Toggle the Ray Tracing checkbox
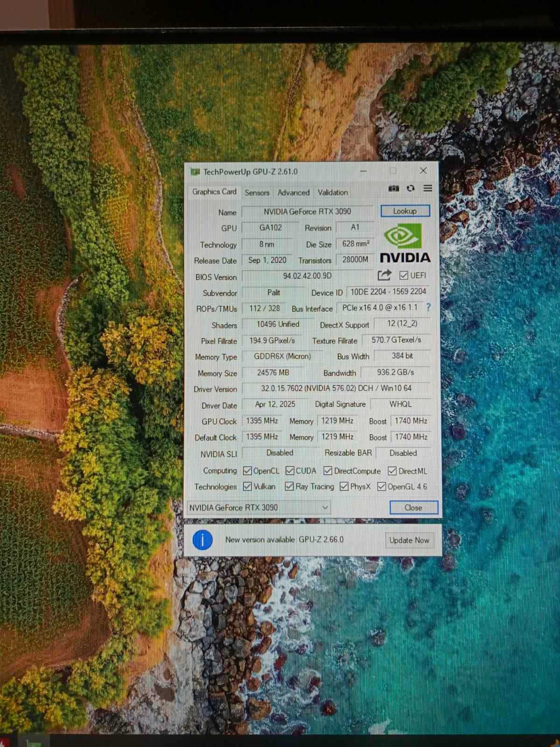Image resolution: width=560 pixels, height=747 pixels. tap(289, 486)
